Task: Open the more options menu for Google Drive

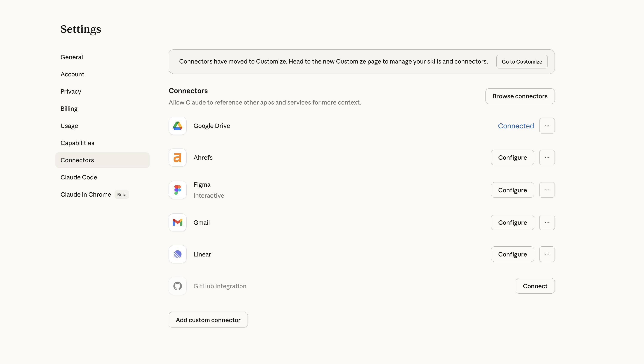Action: point(547,126)
